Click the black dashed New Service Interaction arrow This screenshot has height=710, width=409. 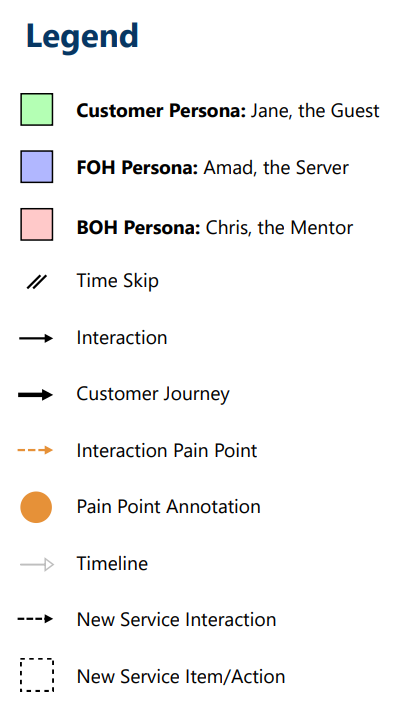[x=35, y=619]
